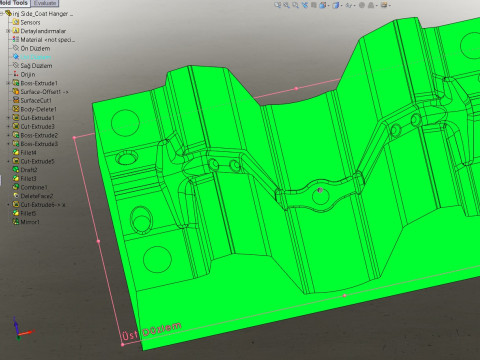Click the Dynamic Annotation Views icon

click(x=314, y=5)
